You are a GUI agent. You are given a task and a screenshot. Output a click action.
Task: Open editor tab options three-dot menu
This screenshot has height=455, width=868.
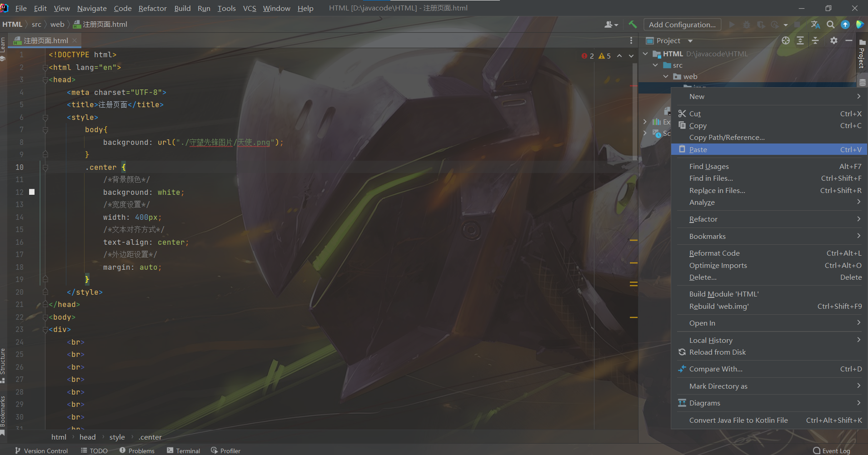coord(631,40)
